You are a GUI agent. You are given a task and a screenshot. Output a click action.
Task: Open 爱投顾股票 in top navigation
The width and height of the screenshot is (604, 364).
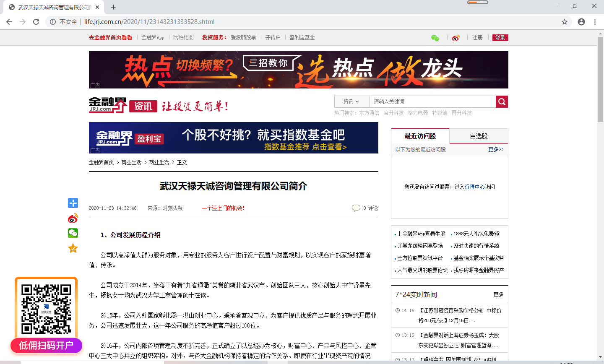coord(243,37)
